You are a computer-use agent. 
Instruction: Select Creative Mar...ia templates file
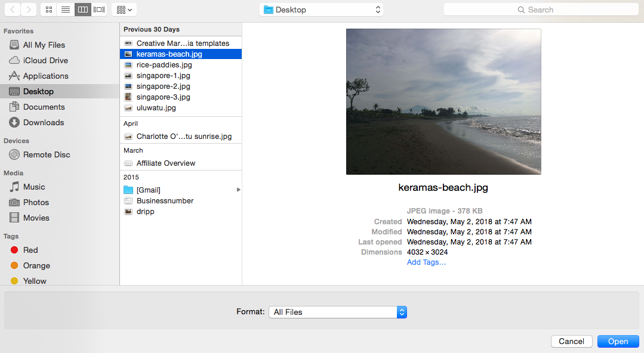pos(181,43)
